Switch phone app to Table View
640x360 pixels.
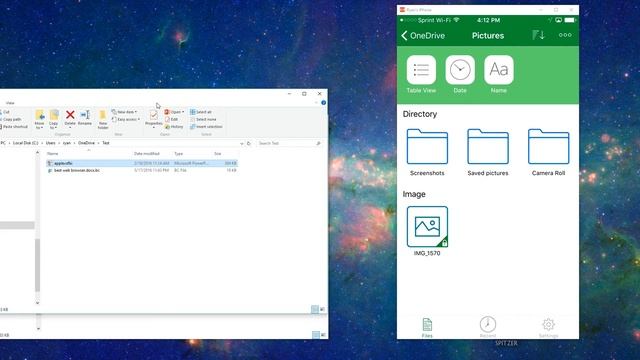coord(421,75)
